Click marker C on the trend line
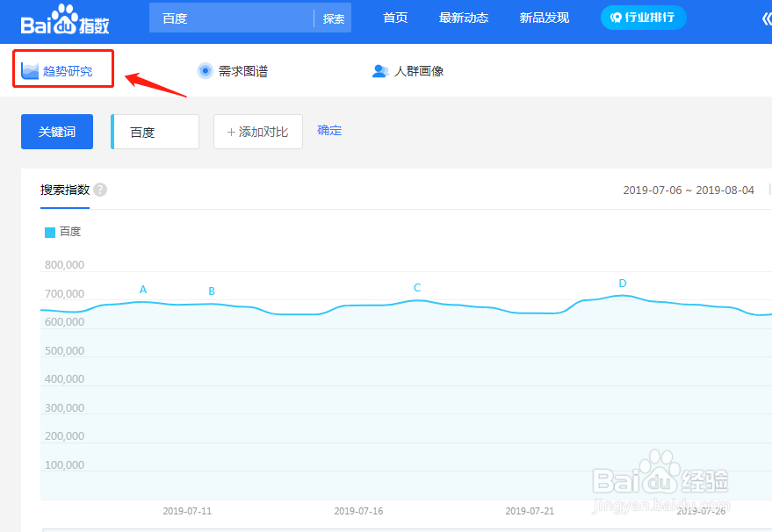772x532 pixels. coord(417,288)
